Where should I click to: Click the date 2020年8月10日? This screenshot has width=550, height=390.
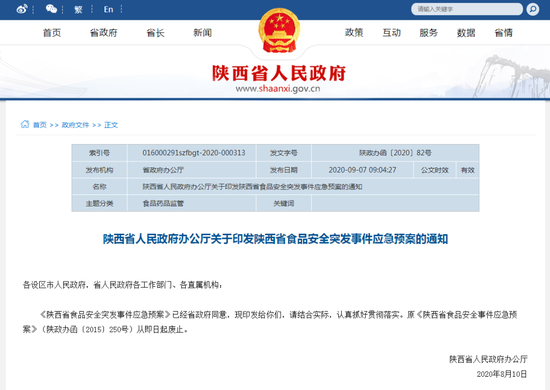(x=502, y=374)
